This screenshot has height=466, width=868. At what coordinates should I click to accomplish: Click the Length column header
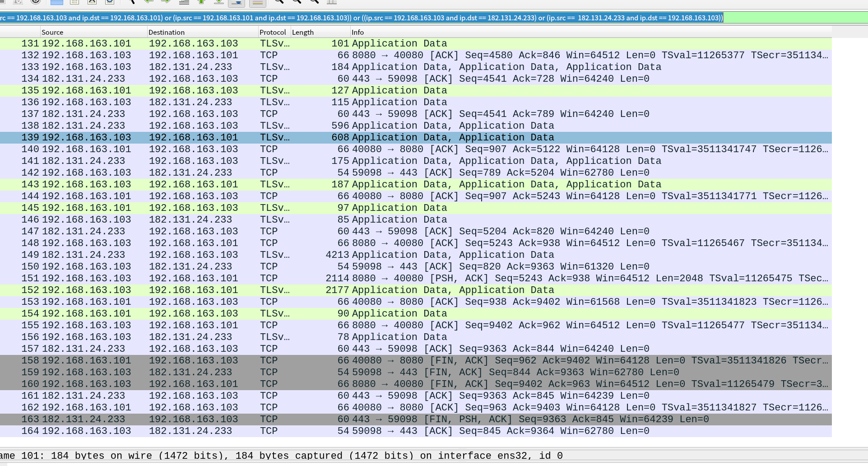click(303, 33)
